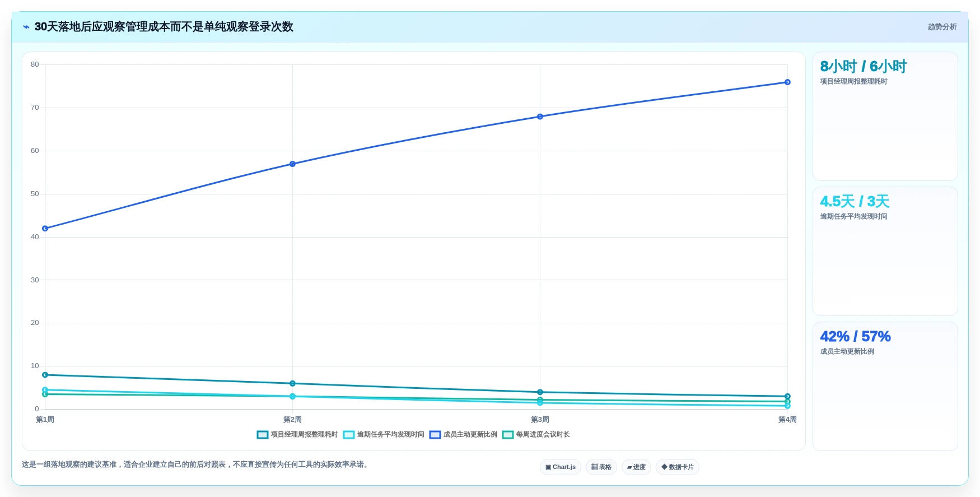Click the 第3周 point of 项目经理周报整理耗时 line
980x497 pixels.
(x=540, y=392)
